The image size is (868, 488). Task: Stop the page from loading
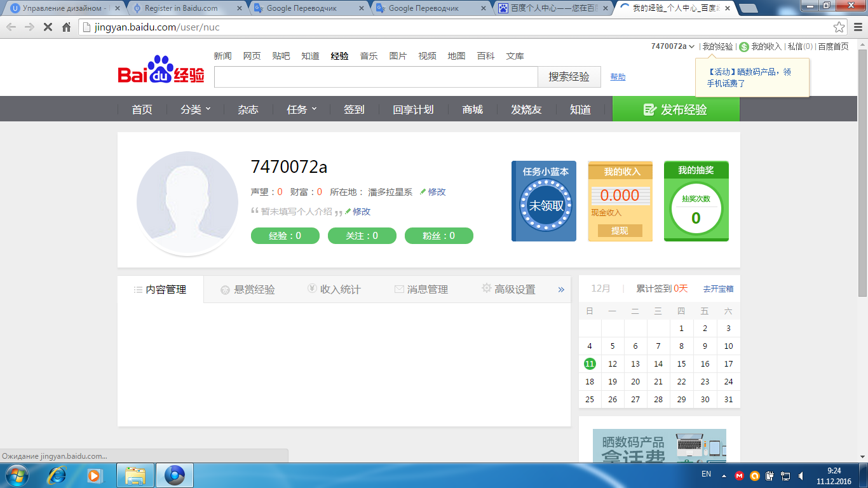48,27
